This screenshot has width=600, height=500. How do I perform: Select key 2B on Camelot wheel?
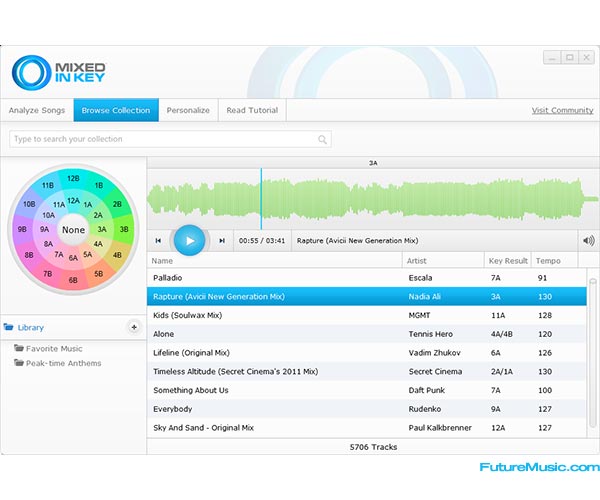(x=117, y=204)
